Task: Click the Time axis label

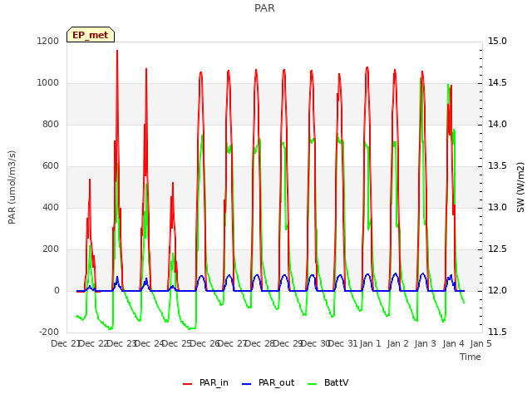Action: pos(470,357)
